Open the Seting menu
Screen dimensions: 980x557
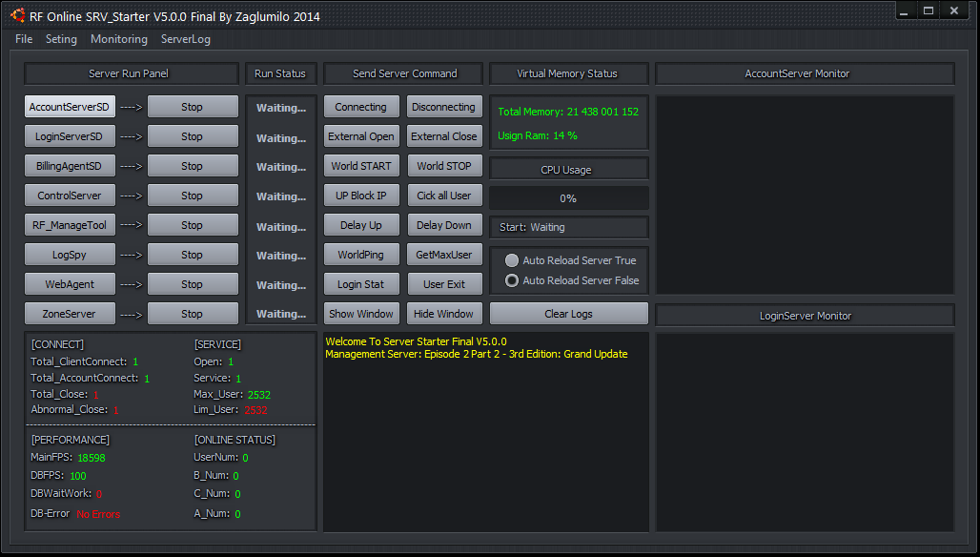pos(61,39)
